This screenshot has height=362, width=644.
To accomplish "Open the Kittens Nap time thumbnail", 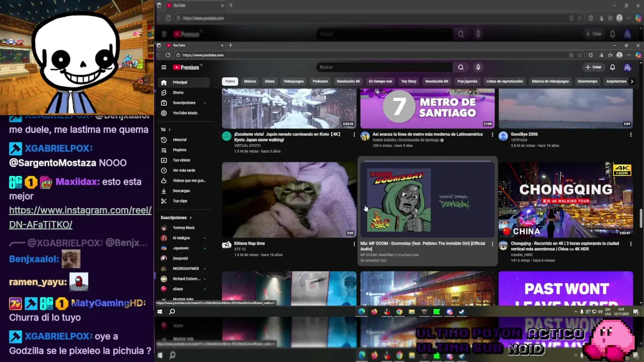I will pos(289,200).
